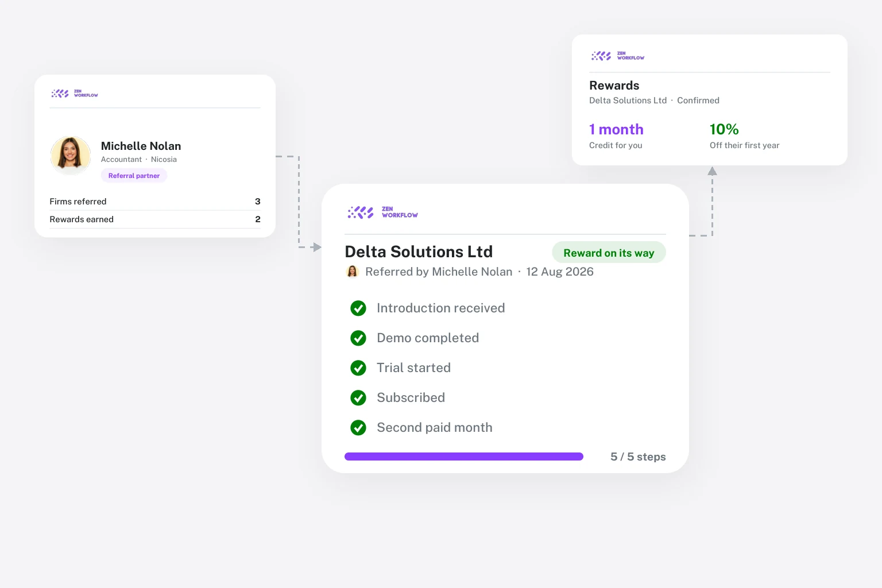Click the Off their first year caption
The width and height of the screenshot is (882, 588).
click(x=744, y=145)
